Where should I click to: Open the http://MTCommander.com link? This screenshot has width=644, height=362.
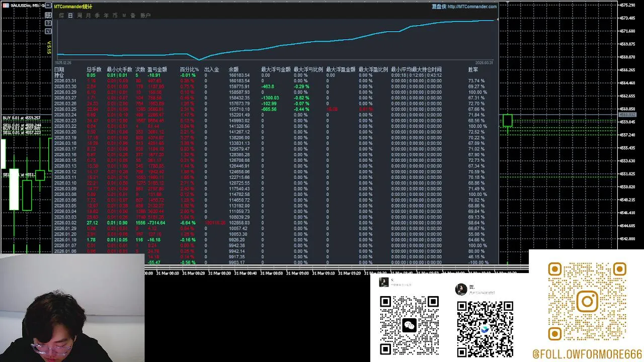coord(472,7)
